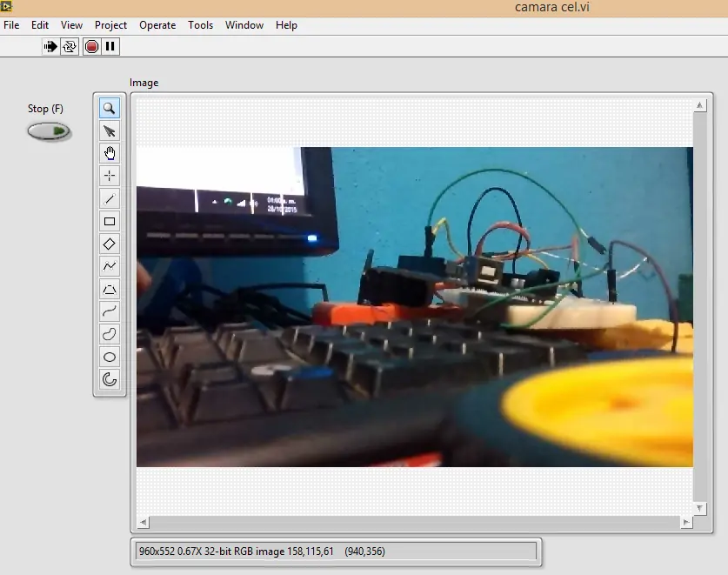This screenshot has width=728, height=575.
Task: Open the Tools menu
Action: pyautogui.click(x=200, y=25)
